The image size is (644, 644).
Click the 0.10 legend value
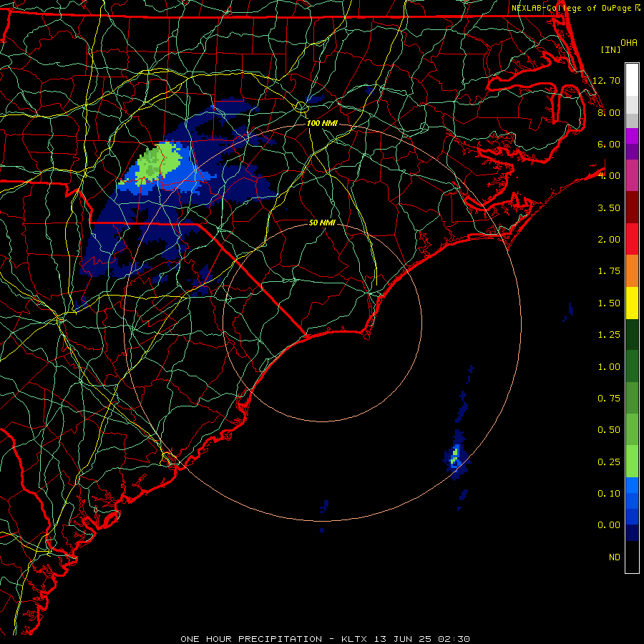(609, 494)
